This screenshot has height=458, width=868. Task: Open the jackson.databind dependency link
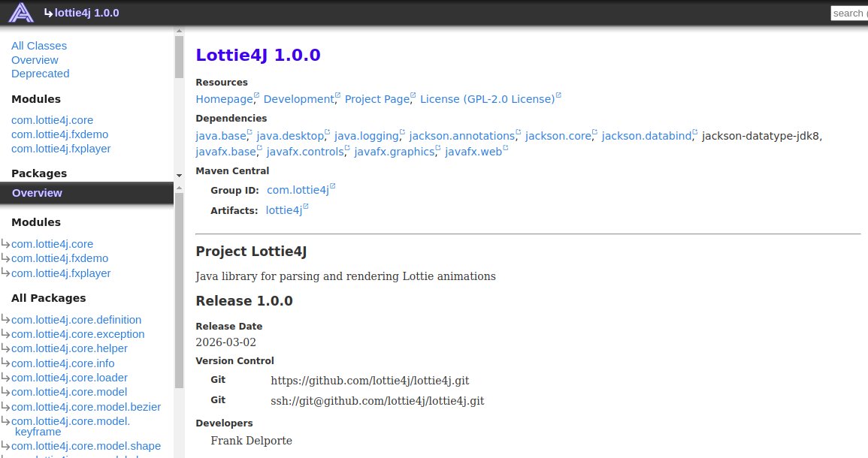pyautogui.click(x=646, y=136)
